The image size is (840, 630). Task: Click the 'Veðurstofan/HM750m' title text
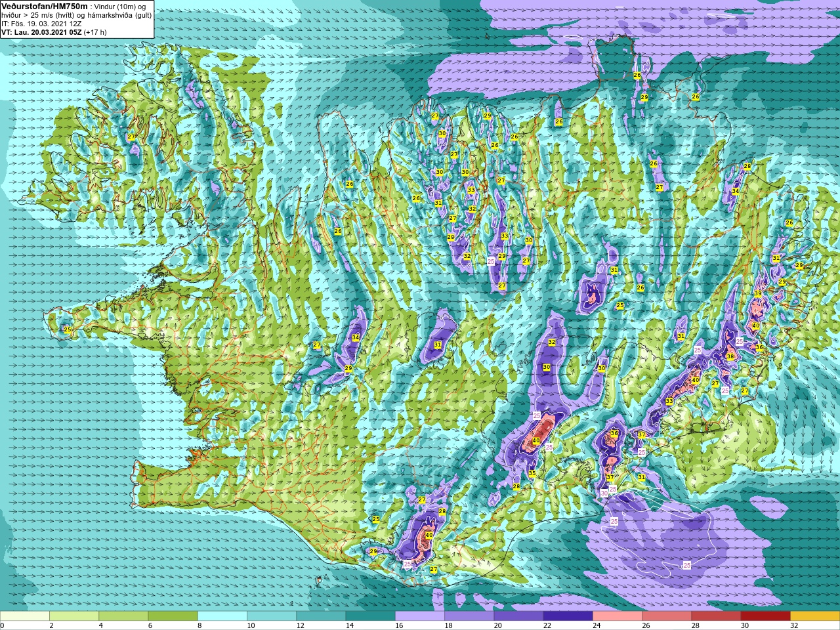click(x=45, y=6)
